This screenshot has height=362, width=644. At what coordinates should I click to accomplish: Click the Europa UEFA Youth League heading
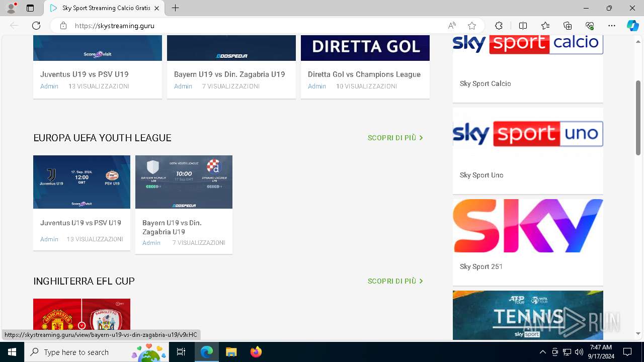pyautogui.click(x=102, y=138)
